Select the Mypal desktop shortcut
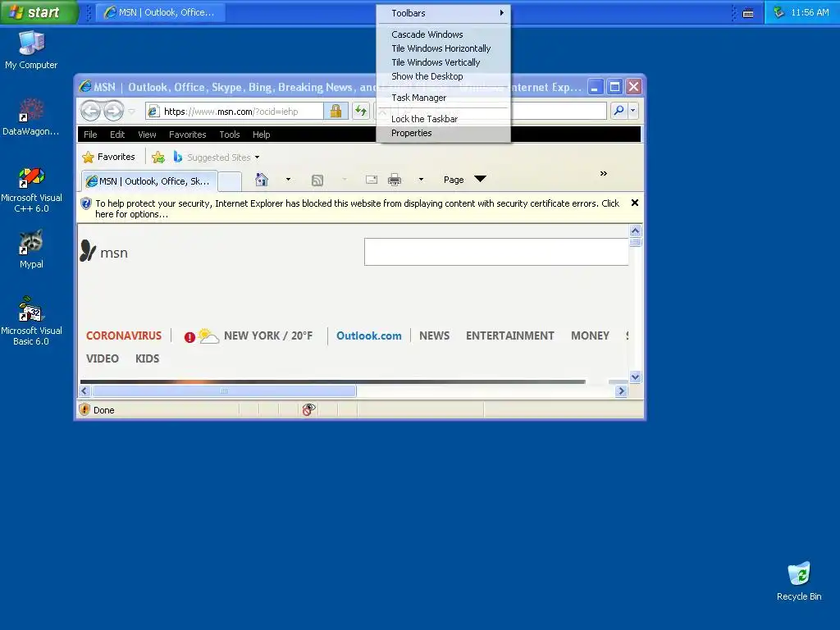This screenshot has width=840, height=630. pos(32,249)
